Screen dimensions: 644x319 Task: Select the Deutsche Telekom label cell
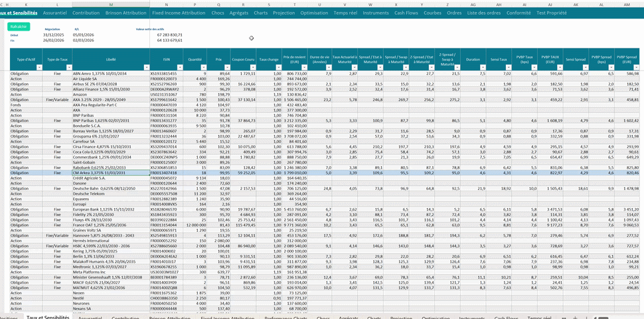(111, 193)
